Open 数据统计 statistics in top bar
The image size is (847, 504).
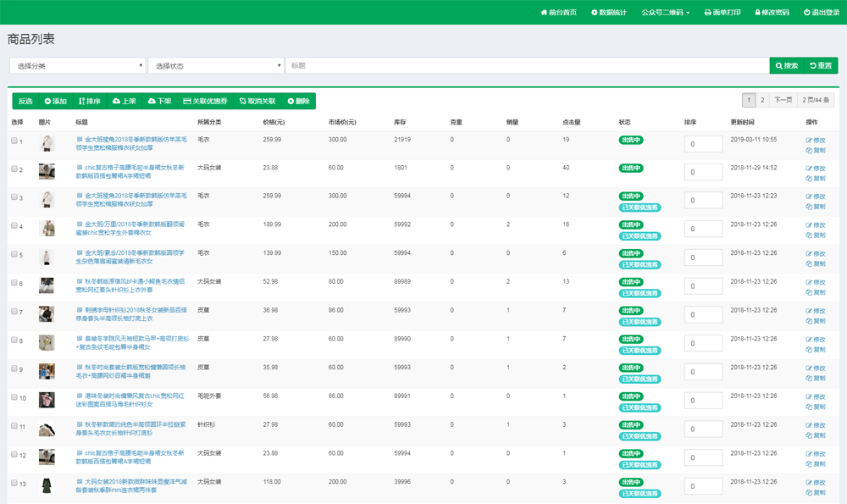point(609,13)
